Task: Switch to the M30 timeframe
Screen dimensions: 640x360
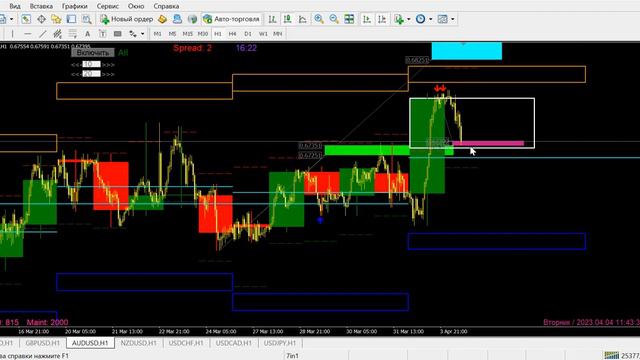Action: [202, 34]
